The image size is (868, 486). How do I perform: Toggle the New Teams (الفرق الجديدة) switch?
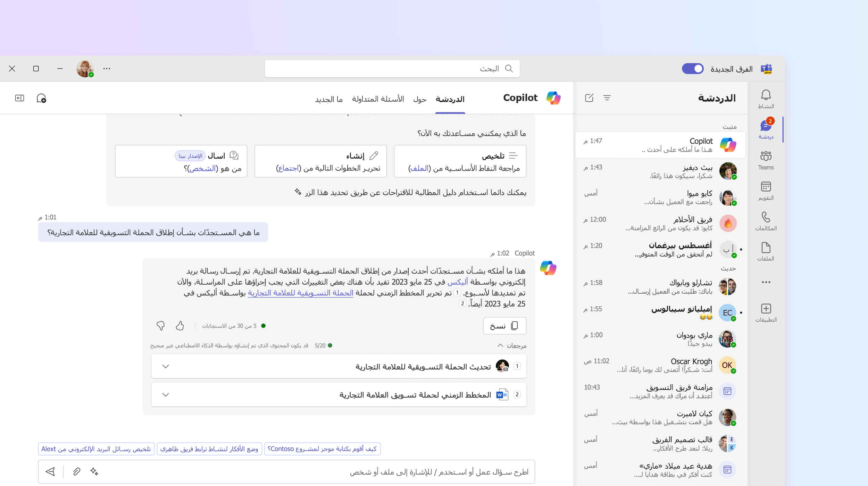(x=693, y=69)
